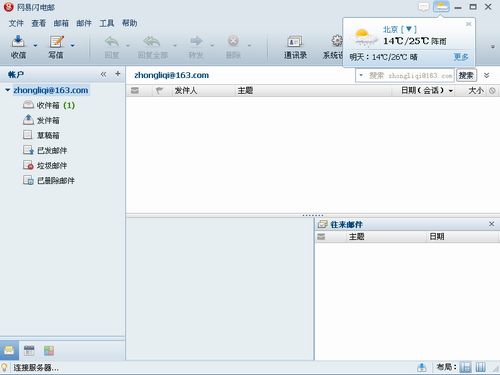
Task: Click the 更多 link in weather popup
Action: (x=461, y=57)
